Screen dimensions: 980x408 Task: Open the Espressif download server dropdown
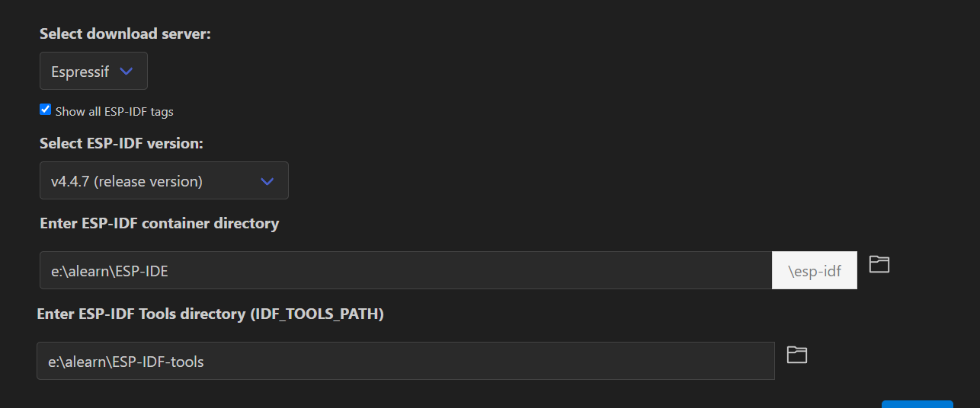(x=94, y=71)
